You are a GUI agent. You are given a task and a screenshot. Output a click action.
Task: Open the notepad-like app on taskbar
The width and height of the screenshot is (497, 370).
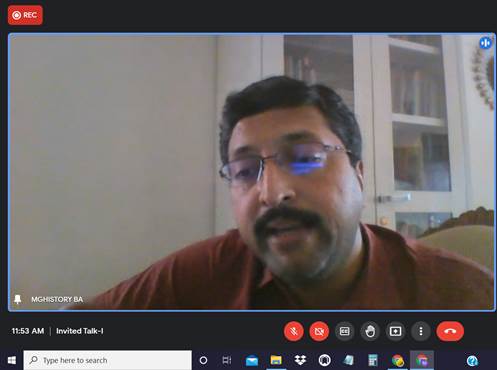(349, 360)
